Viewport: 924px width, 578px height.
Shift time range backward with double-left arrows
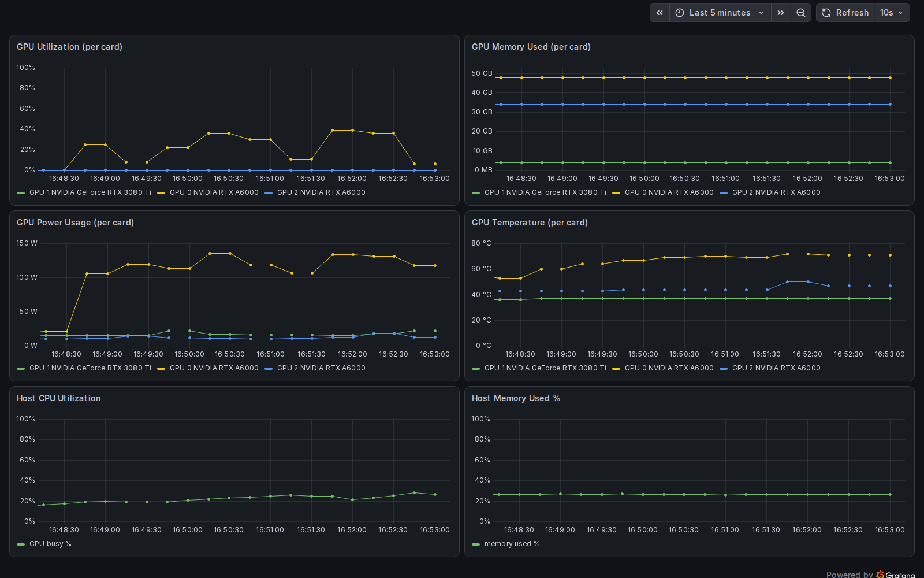click(x=660, y=13)
